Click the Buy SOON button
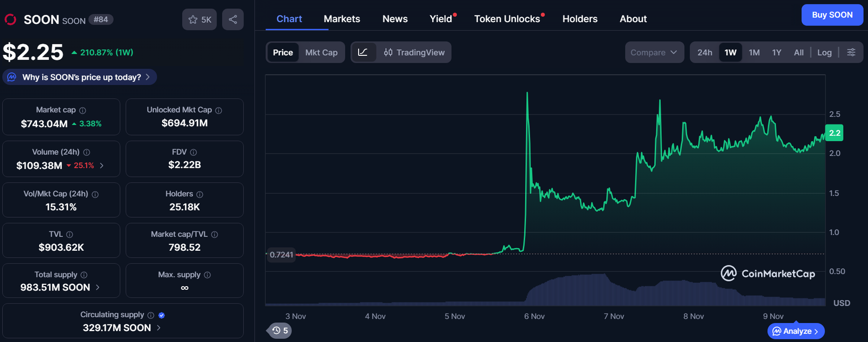This screenshot has height=342, width=868. point(832,15)
